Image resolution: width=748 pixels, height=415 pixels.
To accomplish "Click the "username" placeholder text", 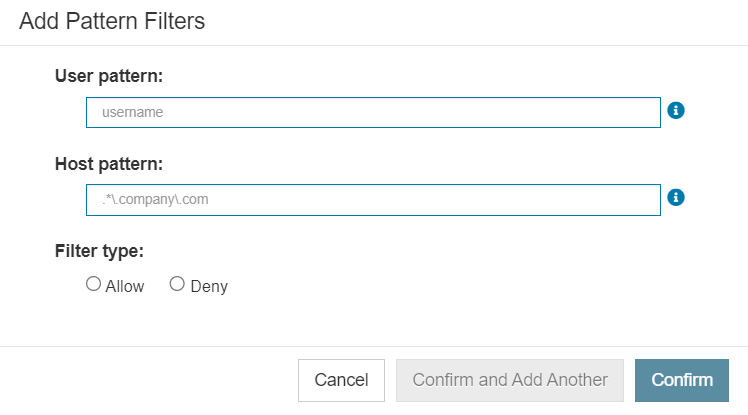I will (133, 112).
